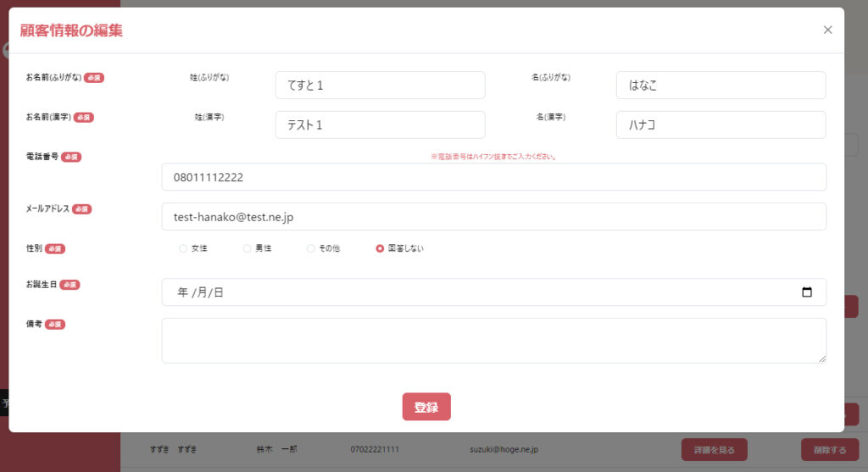Click the 名(ふりがな) field containing はなこ
The image size is (868, 472).
pyautogui.click(x=721, y=85)
